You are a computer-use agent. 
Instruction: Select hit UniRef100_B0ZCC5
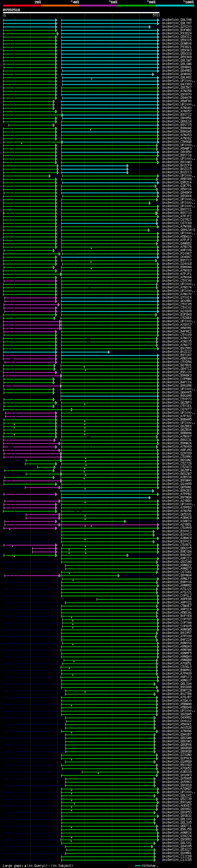177,169
